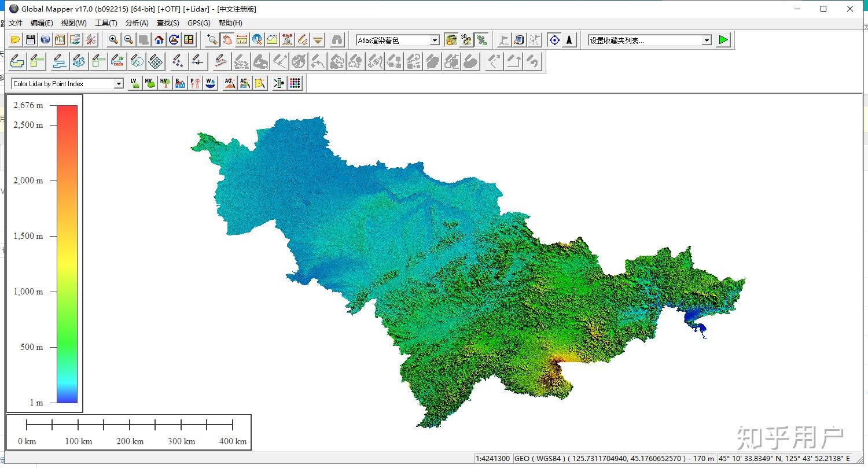868x468 pixels.
Task: Expand the Atlas shader dropdown
Action: coord(435,40)
